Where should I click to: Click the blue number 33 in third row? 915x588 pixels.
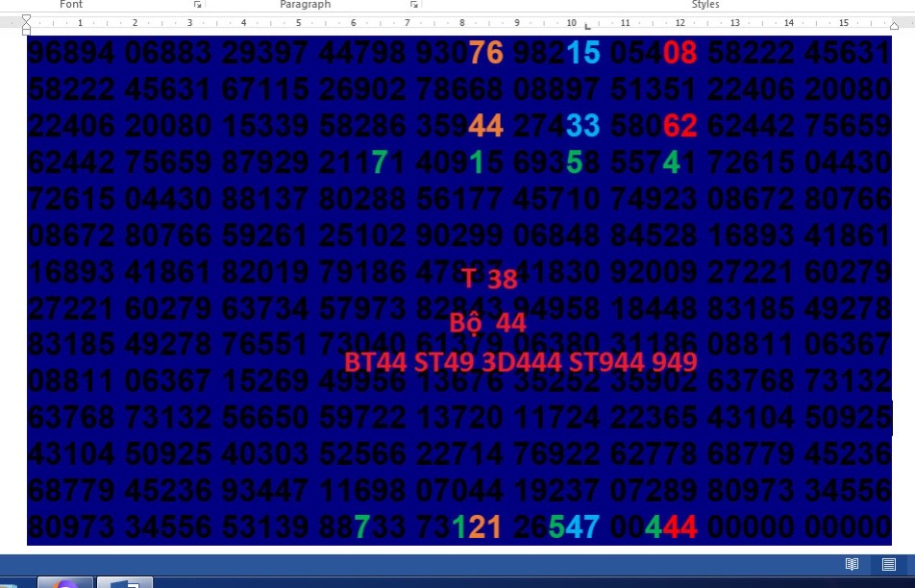[x=583, y=126]
